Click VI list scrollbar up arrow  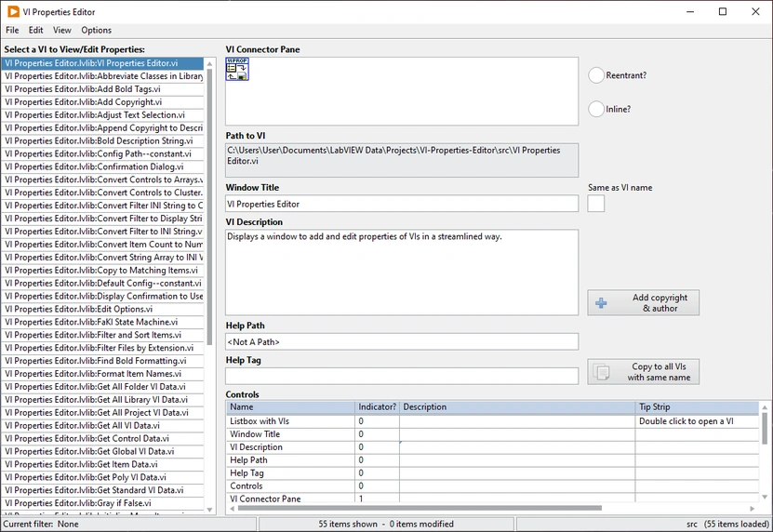[209, 64]
